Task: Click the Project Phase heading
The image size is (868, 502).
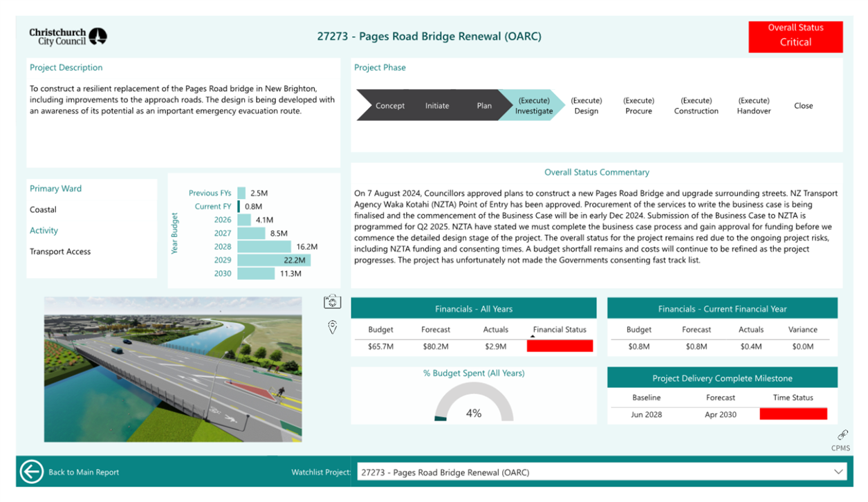Action: pos(380,68)
